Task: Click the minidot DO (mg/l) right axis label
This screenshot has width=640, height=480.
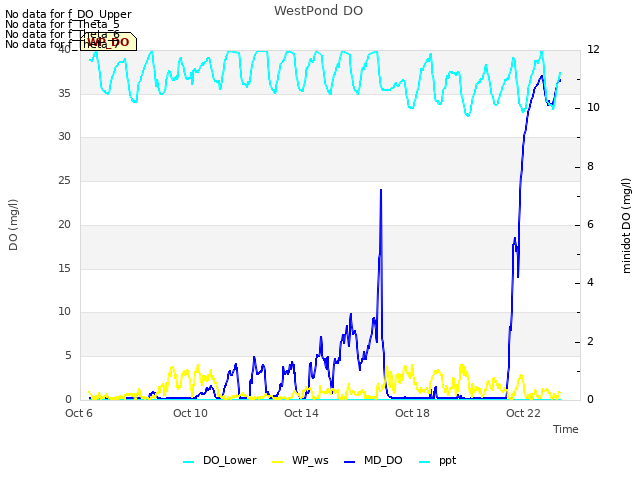Action: point(626,226)
